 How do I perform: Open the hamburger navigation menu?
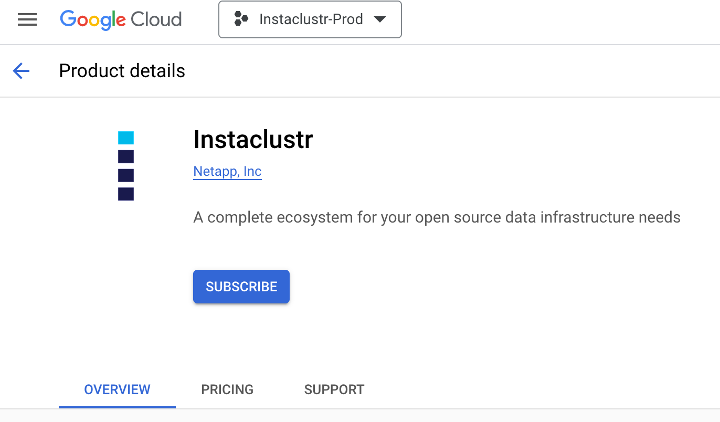click(x=28, y=19)
